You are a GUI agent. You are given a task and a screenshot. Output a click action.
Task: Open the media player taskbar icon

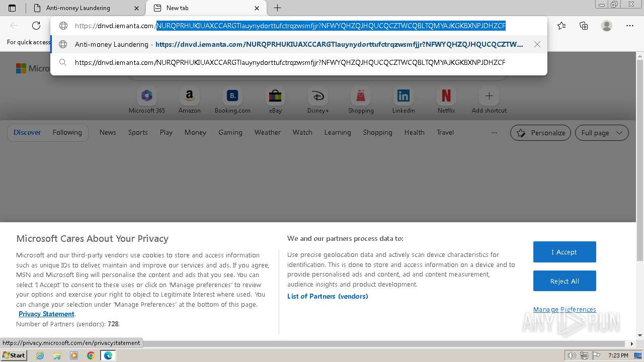(x=74, y=355)
